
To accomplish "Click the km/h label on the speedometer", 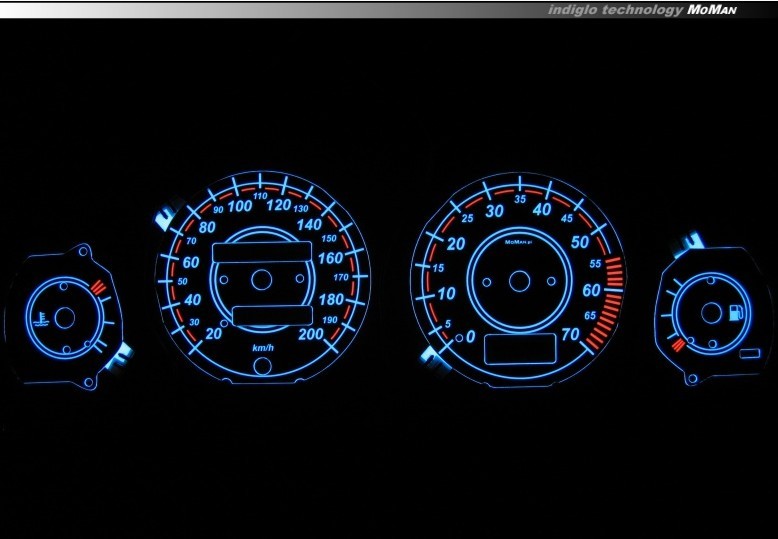I will click(x=263, y=347).
